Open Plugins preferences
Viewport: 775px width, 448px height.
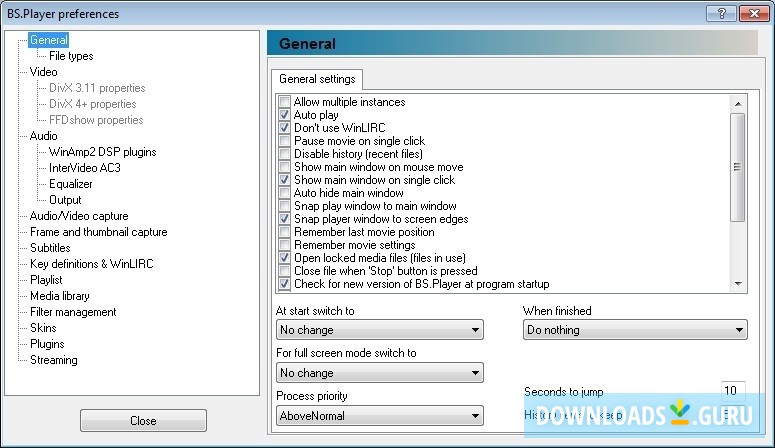click(x=47, y=344)
